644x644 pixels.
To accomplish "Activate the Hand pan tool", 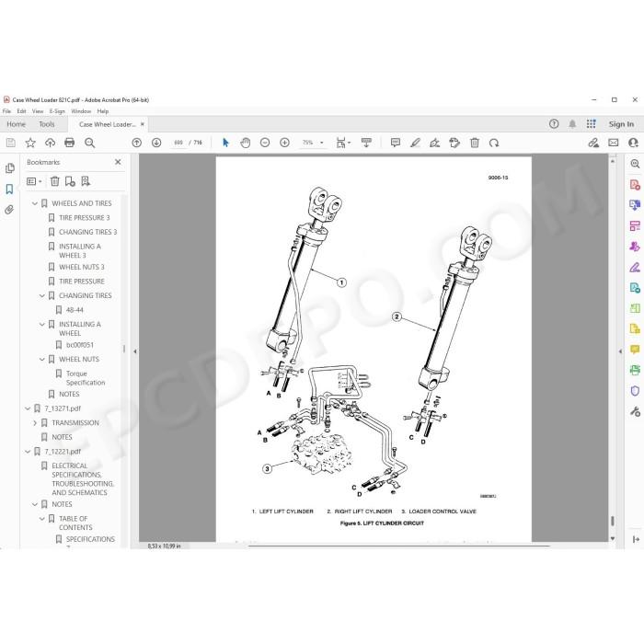I will point(246,143).
